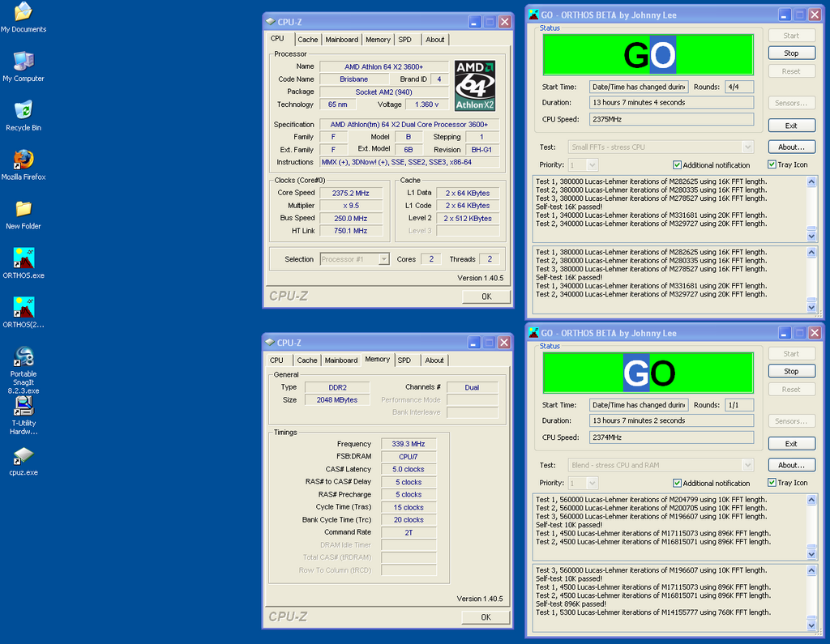
Task: Open Portable SnagIt shortcut icon
Action: pyautogui.click(x=23, y=357)
